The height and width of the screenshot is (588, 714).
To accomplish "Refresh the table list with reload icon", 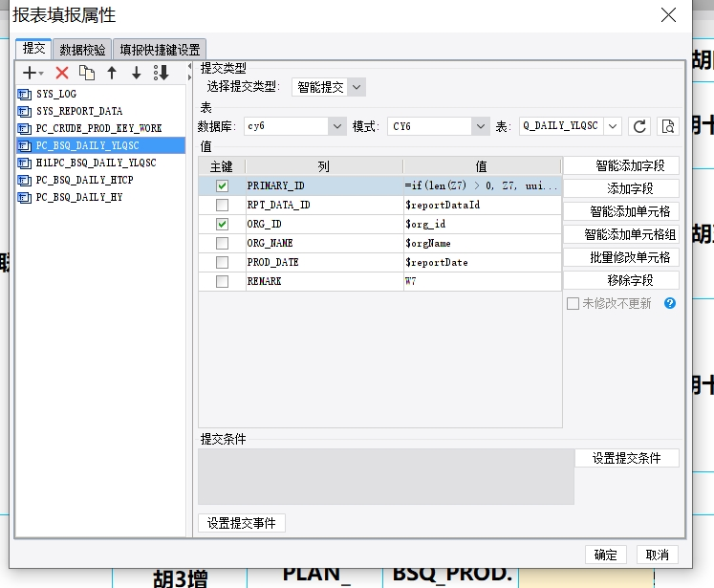I will coord(639,126).
